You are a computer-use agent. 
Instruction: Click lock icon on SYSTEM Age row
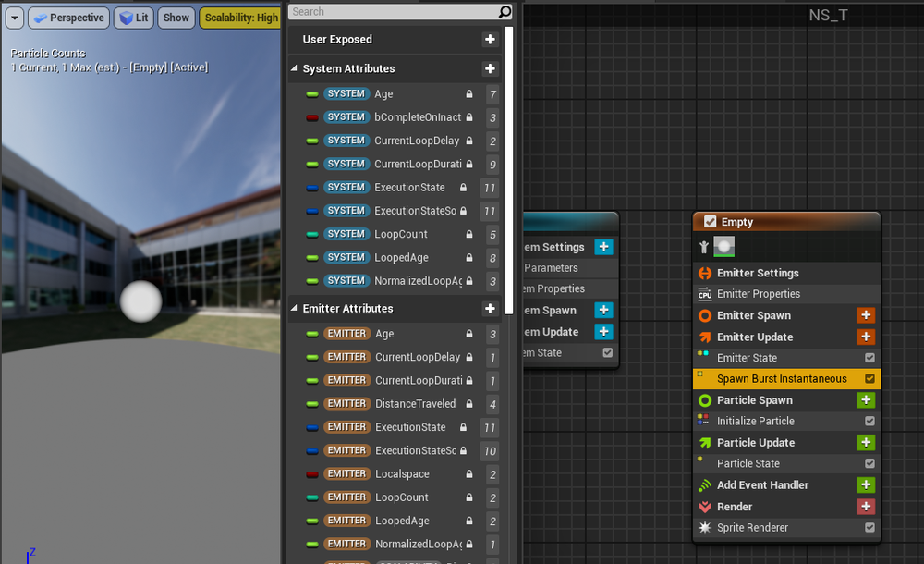(469, 93)
